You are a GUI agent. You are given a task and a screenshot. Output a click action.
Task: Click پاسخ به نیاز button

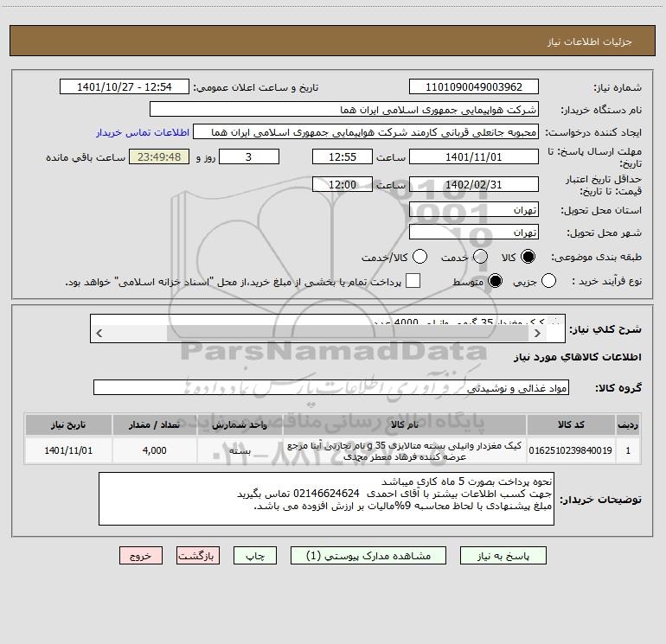(503, 556)
